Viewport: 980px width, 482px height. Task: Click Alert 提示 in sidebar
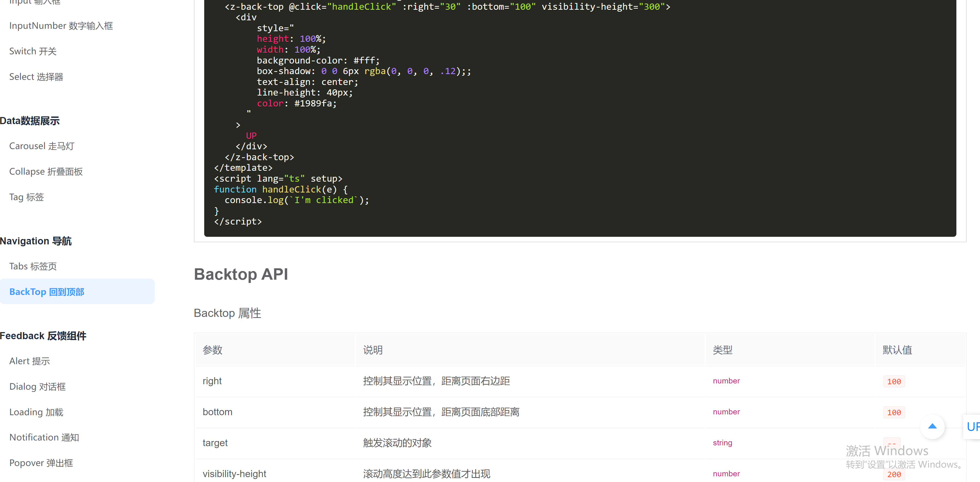click(29, 361)
